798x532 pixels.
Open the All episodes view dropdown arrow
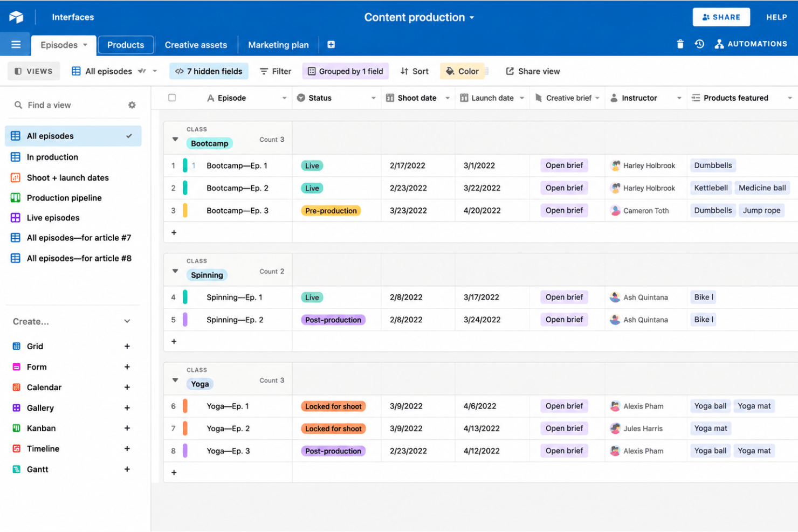pos(155,71)
